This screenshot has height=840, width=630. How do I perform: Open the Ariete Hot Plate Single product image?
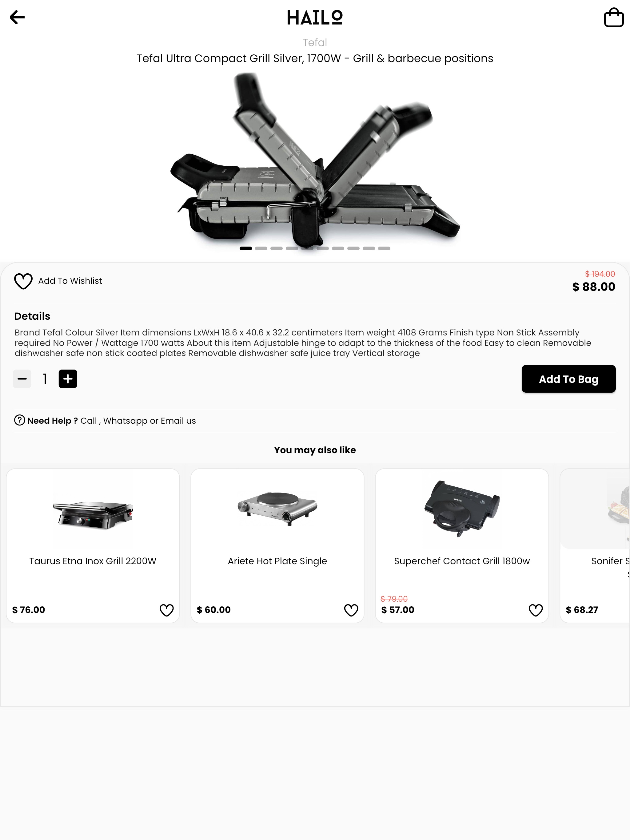[x=277, y=509]
